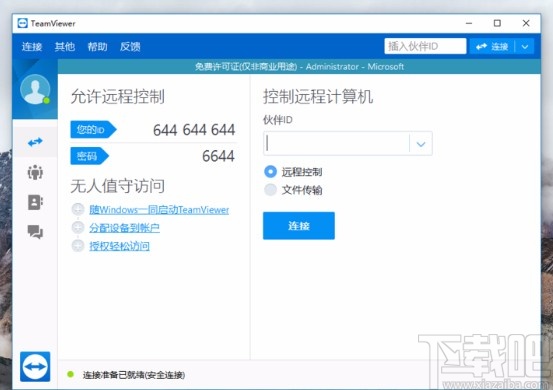
Task: Select the 远程控制 radio button
Action: [x=271, y=172]
